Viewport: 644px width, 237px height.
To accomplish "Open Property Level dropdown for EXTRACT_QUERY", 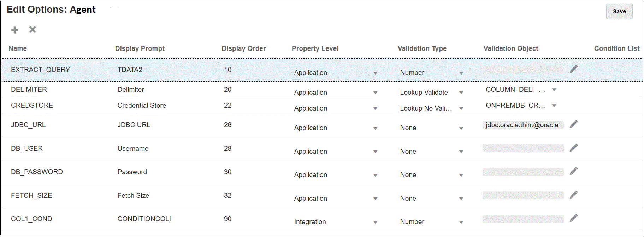I will pyautogui.click(x=375, y=73).
